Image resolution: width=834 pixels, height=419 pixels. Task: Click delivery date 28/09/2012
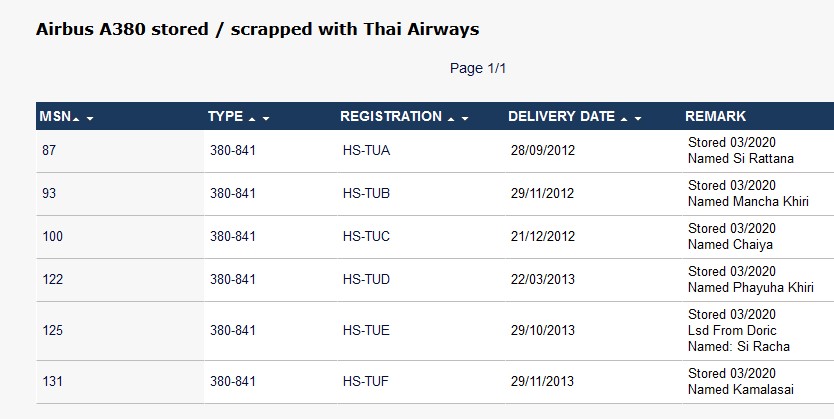543,150
